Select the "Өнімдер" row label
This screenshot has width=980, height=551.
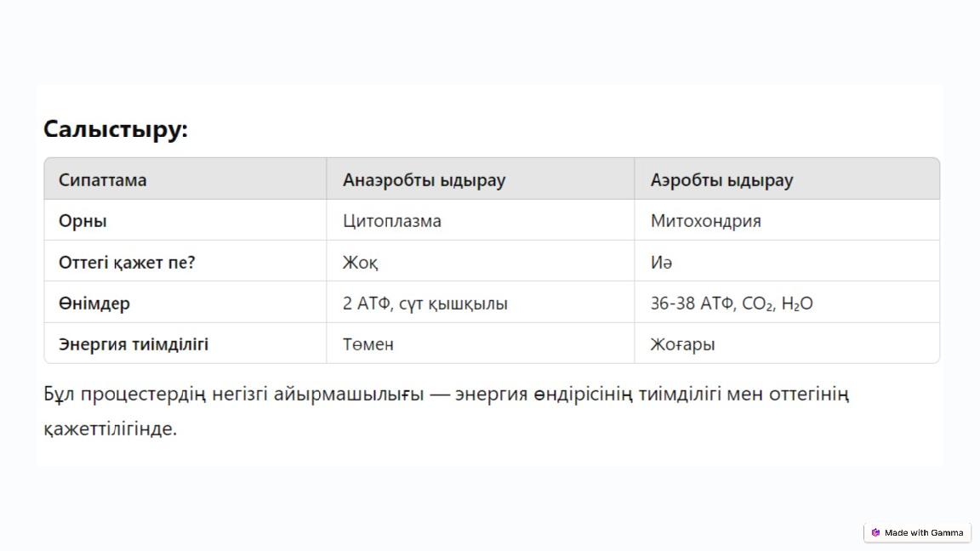[x=94, y=304]
